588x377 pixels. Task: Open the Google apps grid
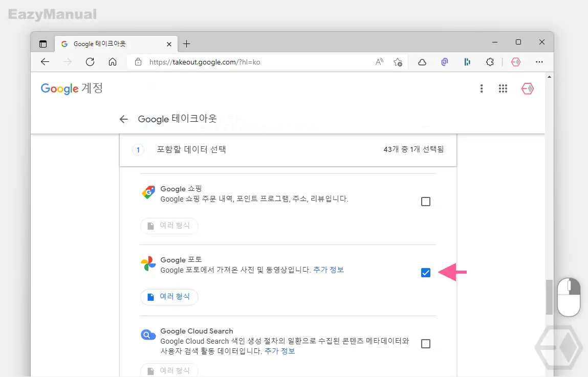coord(503,88)
